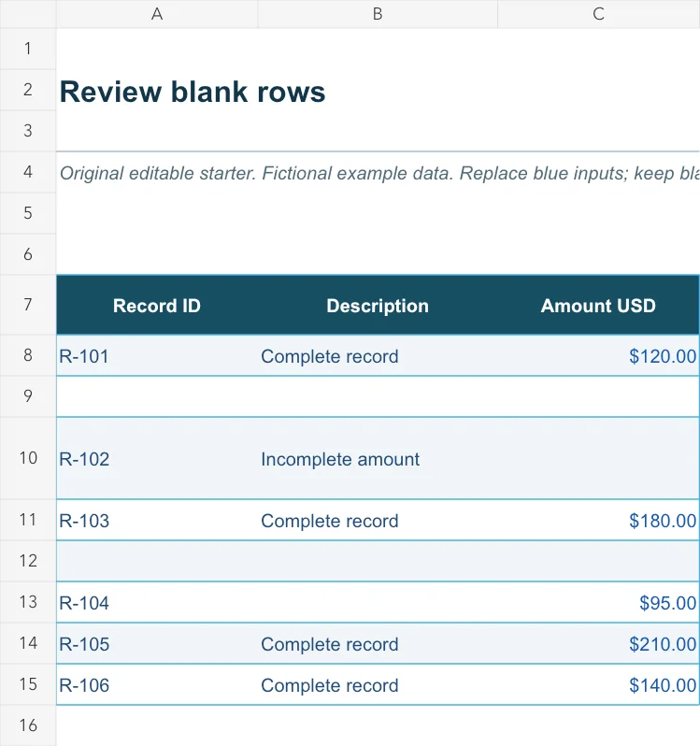The image size is (700, 746).
Task: Select column B header
Action: 378,14
